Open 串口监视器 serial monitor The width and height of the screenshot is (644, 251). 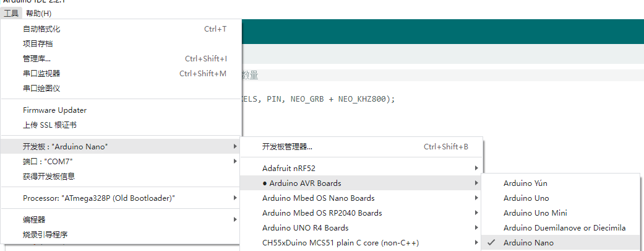click(121, 74)
